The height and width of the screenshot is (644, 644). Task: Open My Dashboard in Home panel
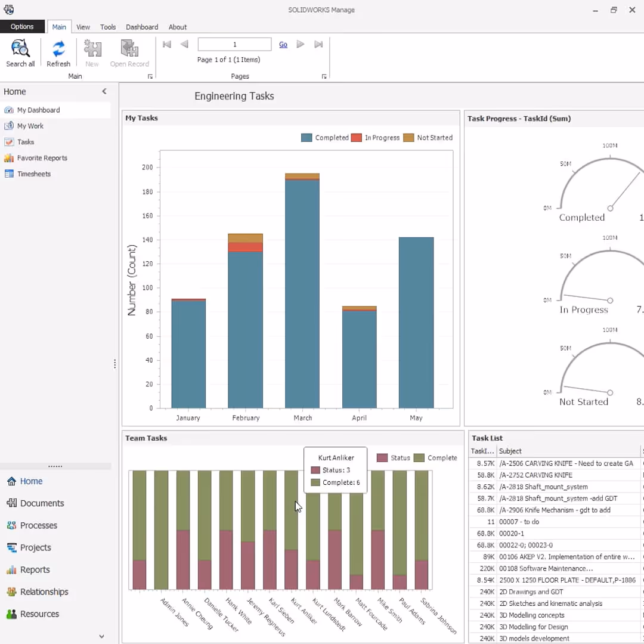(x=55, y=110)
